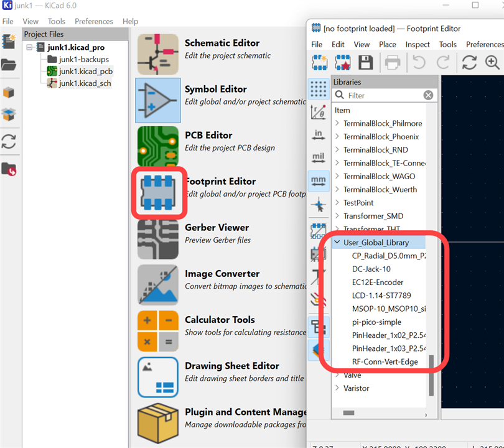Viewport: 504px width, 448px height.
Task: Select pi-pico-simple footprint
Action: coord(376,322)
